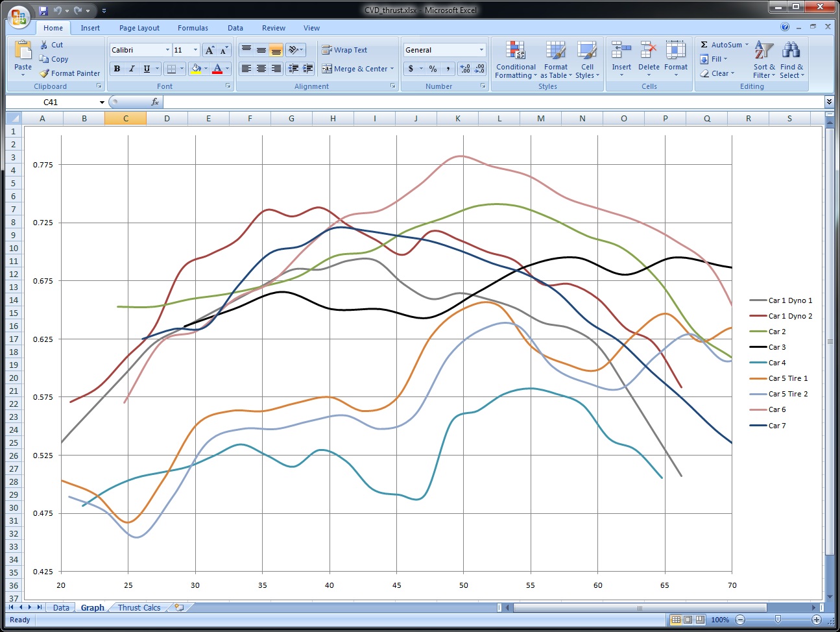This screenshot has width=840, height=632.
Task: Click the AutoSum button
Action: click(721, 45)
